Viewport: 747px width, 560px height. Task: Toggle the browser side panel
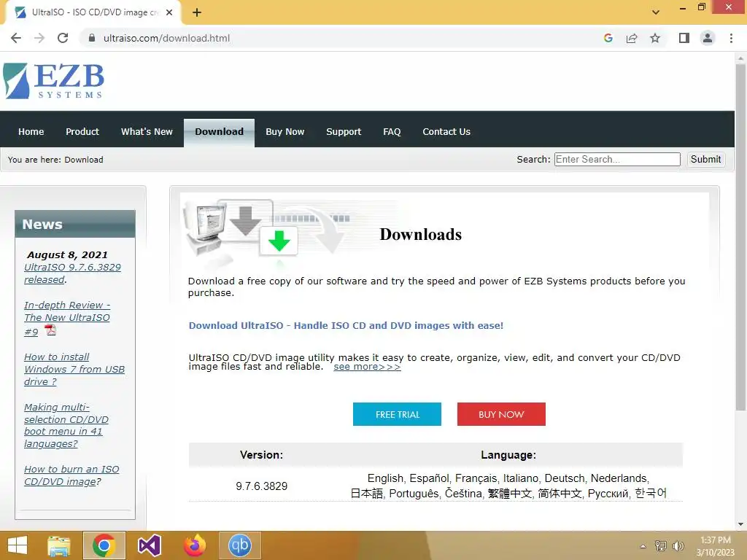click(684, 38)
